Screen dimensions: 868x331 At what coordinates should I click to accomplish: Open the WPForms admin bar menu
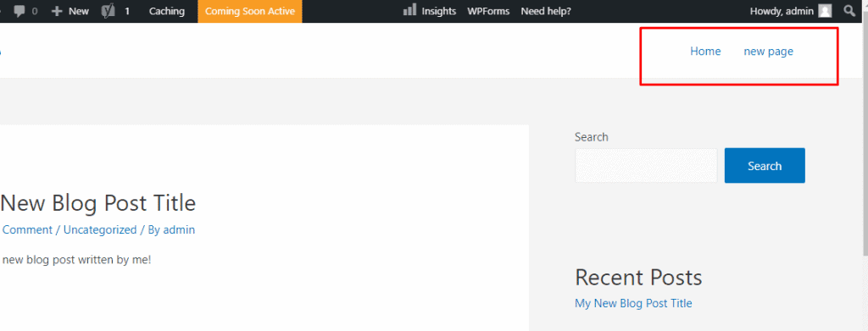488,11
